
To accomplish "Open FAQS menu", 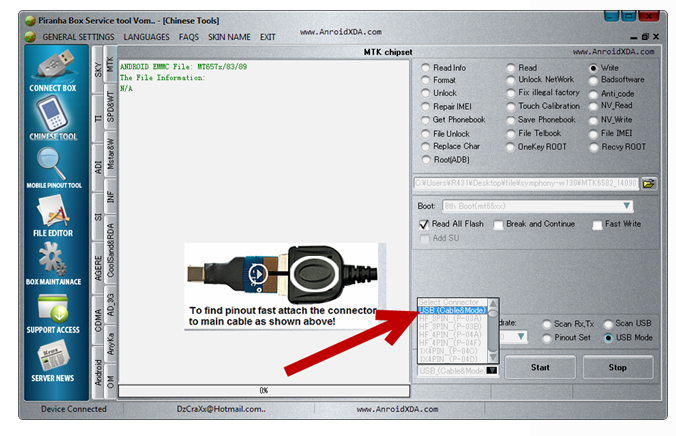I will point(188,37).
